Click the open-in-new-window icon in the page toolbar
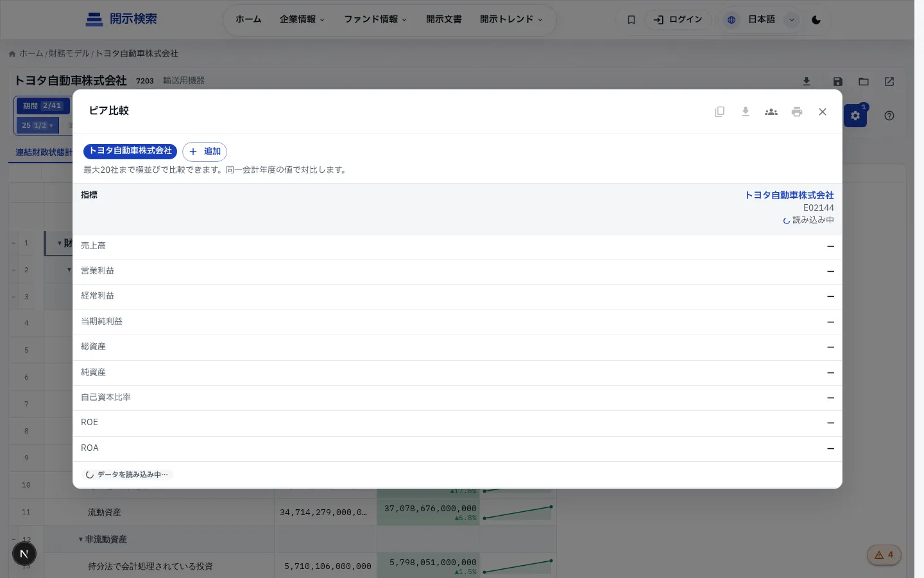 [x=889, y=82]
